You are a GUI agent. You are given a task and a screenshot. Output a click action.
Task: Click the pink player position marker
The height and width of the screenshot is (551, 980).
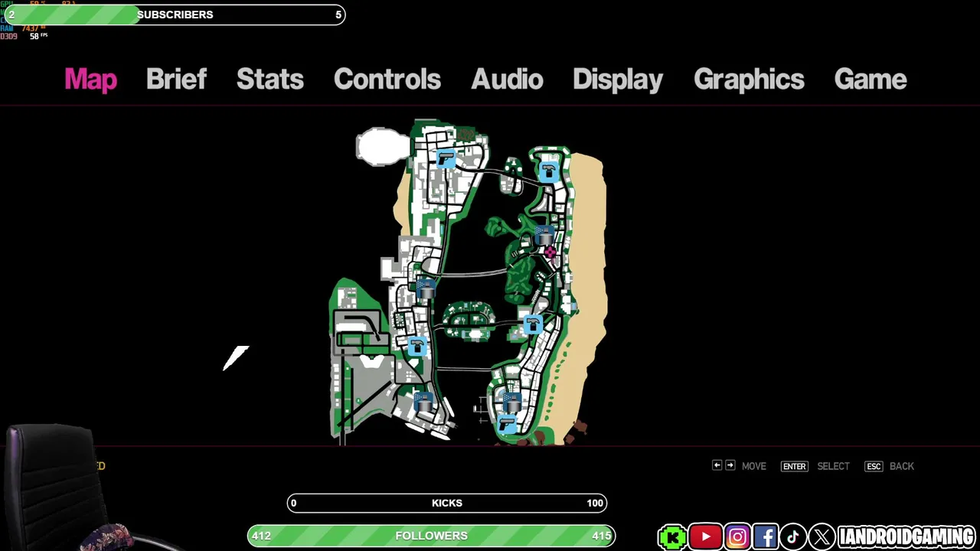pyautogui.click(x=550, y=253)
